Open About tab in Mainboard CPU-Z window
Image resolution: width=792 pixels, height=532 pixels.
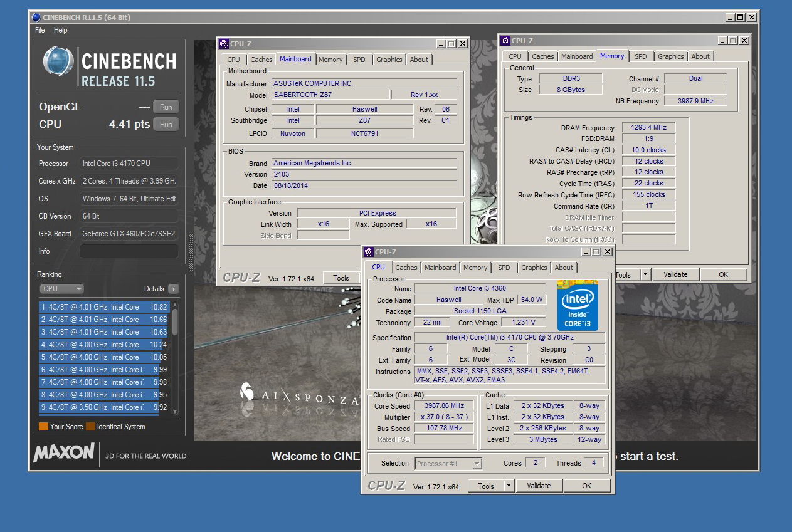pyautogui.click(x=419, y=60)
